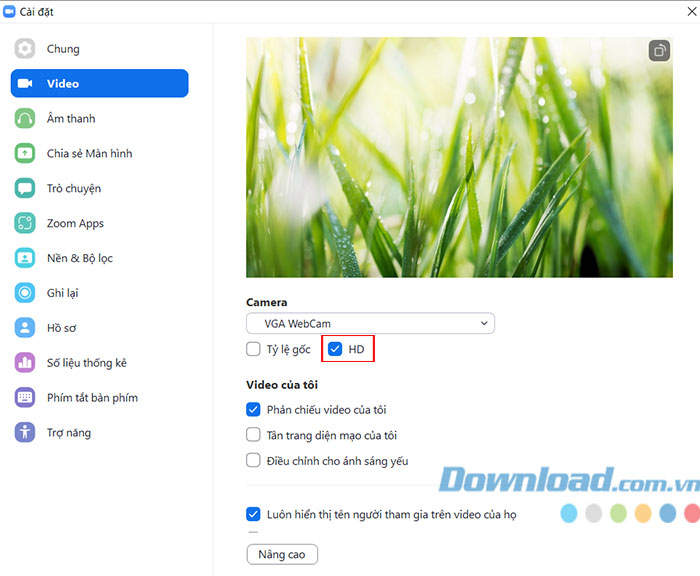Click the gear icon next to Chung
Screen dimensions: 700x576
coord(25,49)
